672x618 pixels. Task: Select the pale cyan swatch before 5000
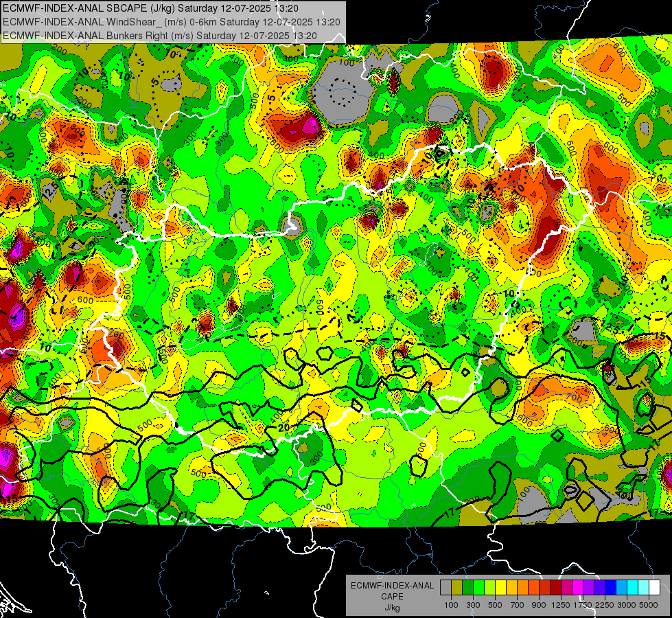pos(644,587)
